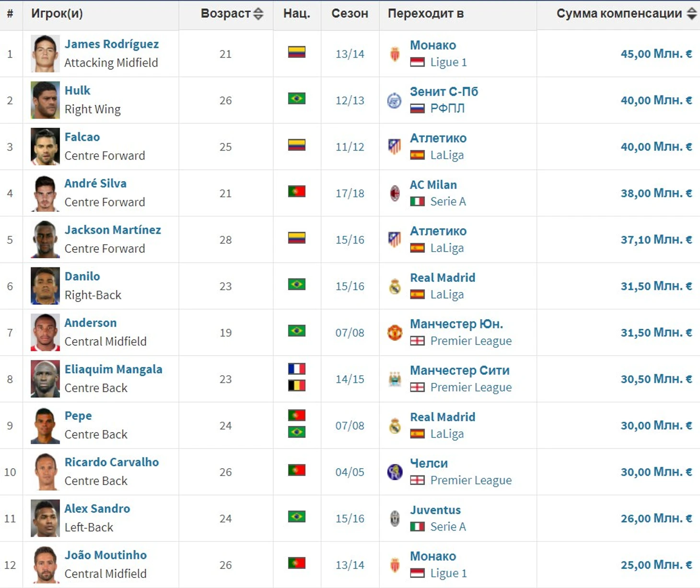This screenshot has height=588, width=700.
Task: Click the Сезон column header
Action: coord(350,14)
